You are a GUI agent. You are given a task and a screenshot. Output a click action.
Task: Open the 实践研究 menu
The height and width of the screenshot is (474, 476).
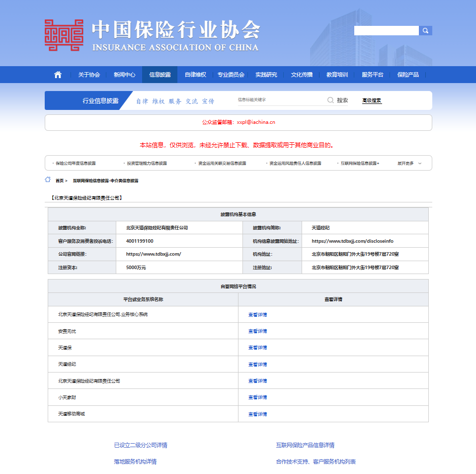tap(266, 75)
